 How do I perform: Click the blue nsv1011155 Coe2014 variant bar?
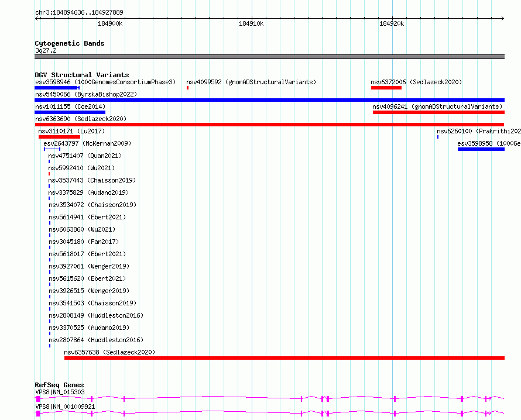[70, 112]
